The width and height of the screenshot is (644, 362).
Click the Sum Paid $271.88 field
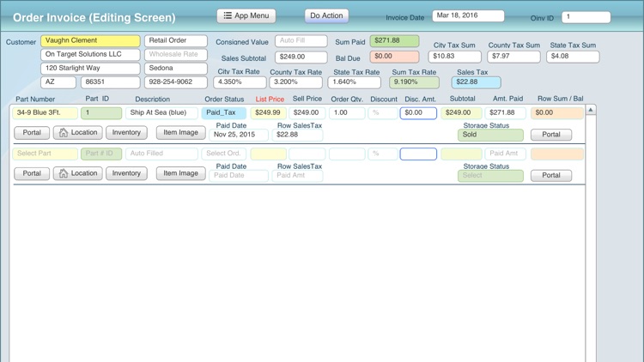(394, 40)
